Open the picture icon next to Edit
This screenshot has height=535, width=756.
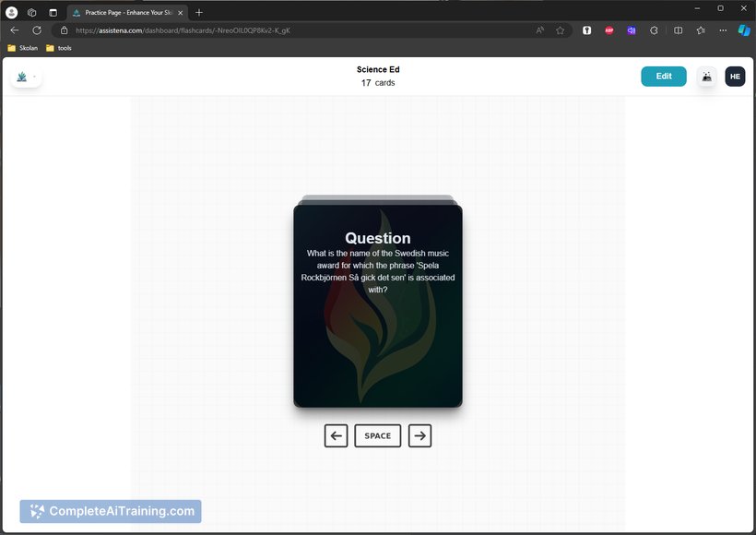(707, 77)
